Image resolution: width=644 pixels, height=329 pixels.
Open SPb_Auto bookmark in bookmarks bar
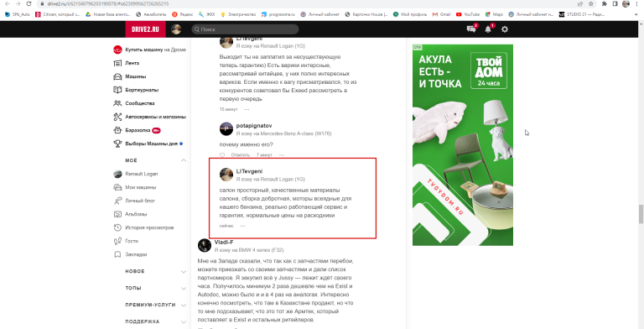pos(18,14)
